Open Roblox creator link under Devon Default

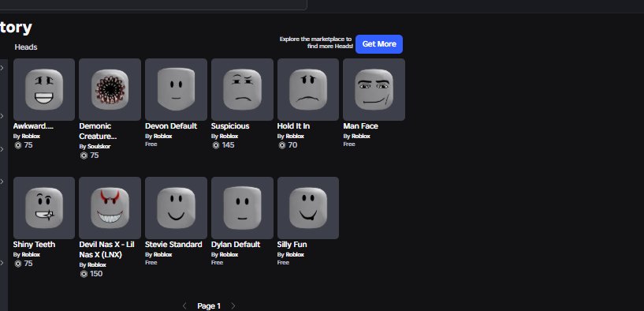(x=162, y=137)
